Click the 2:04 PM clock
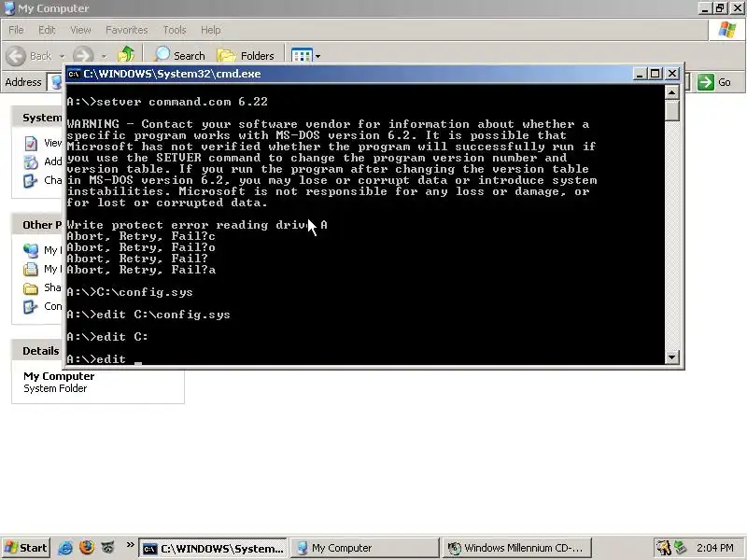Screen dimensions: 747x560 (714, 548)
